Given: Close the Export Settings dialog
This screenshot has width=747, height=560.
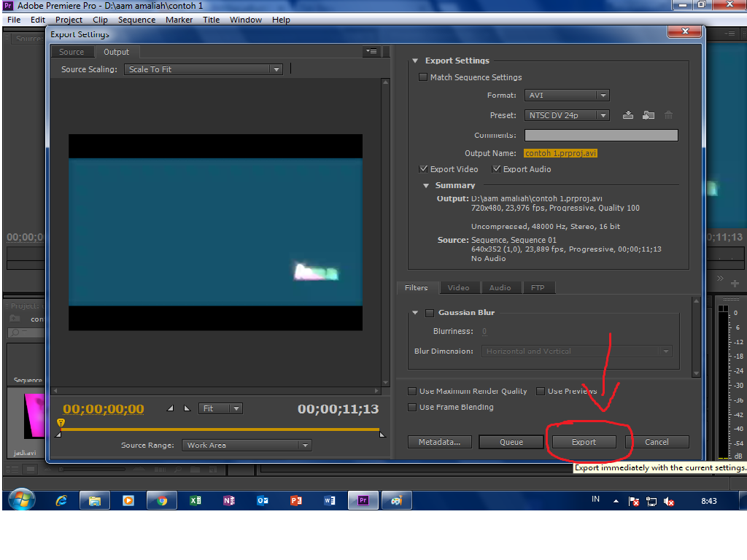Looking at the screenshot, I should click(x=685, y=31).
